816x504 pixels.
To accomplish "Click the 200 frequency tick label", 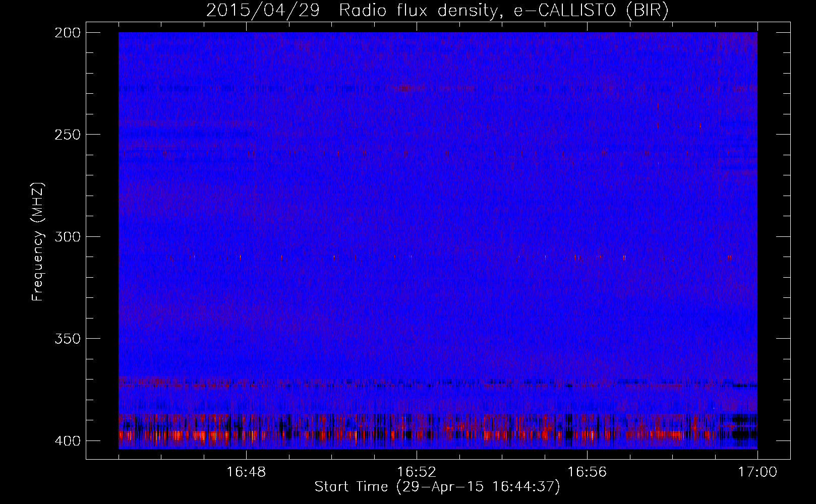I will (x=67, y=33).
